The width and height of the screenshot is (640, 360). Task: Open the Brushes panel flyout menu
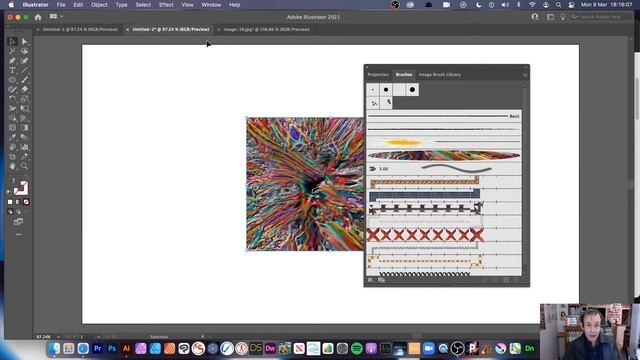click(525, 75)
